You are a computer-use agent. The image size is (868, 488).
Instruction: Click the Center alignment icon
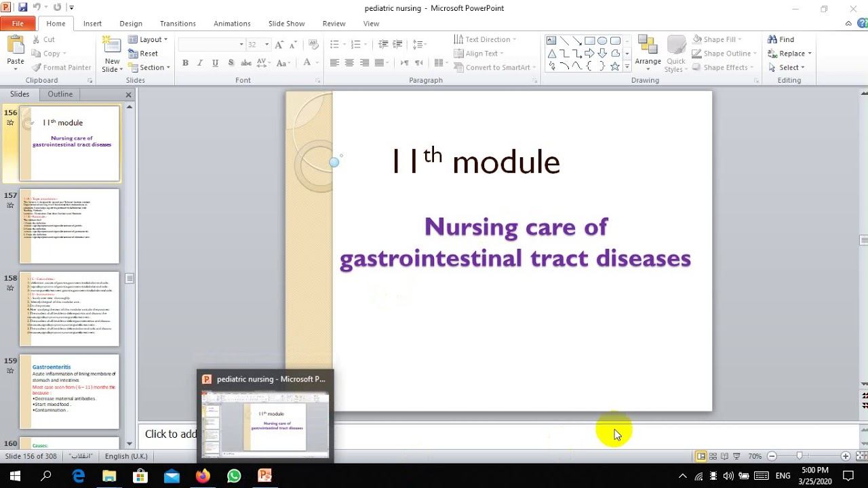(x=349, y=62)
